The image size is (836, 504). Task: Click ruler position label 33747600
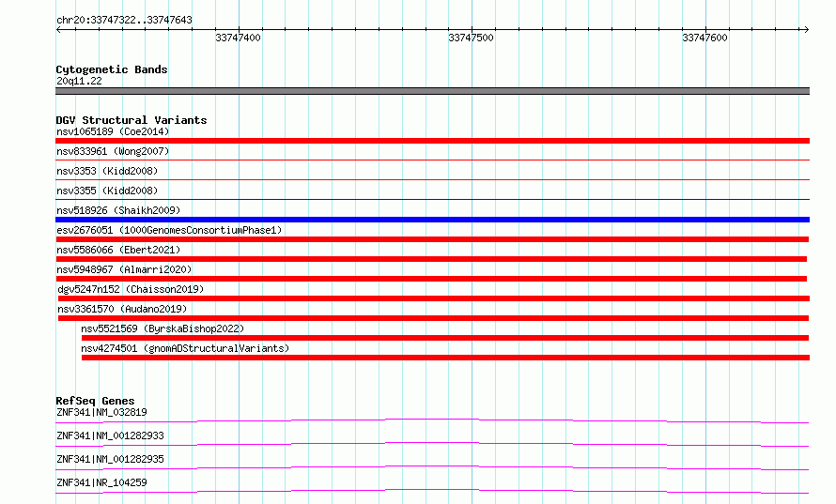click(x=704, y=38)
